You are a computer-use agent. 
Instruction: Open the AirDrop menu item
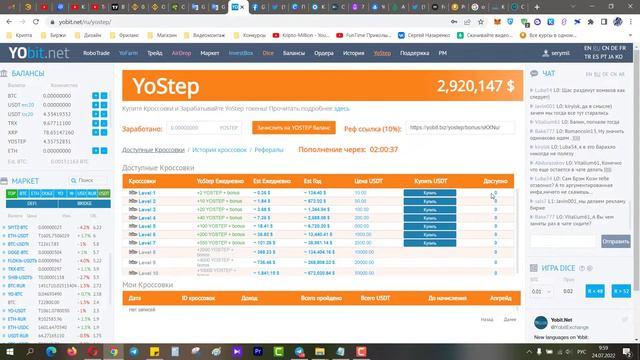(181, 53)
